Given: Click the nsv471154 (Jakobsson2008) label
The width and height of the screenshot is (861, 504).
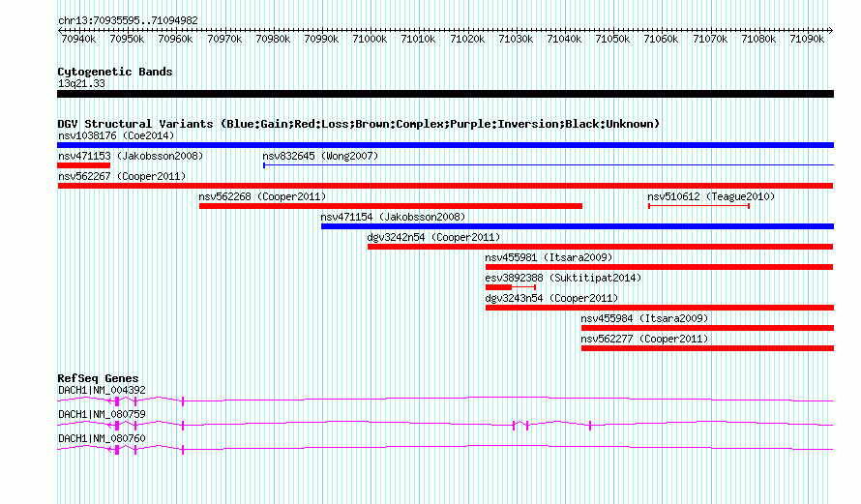Looking at the screenshot, I should 393,217.
